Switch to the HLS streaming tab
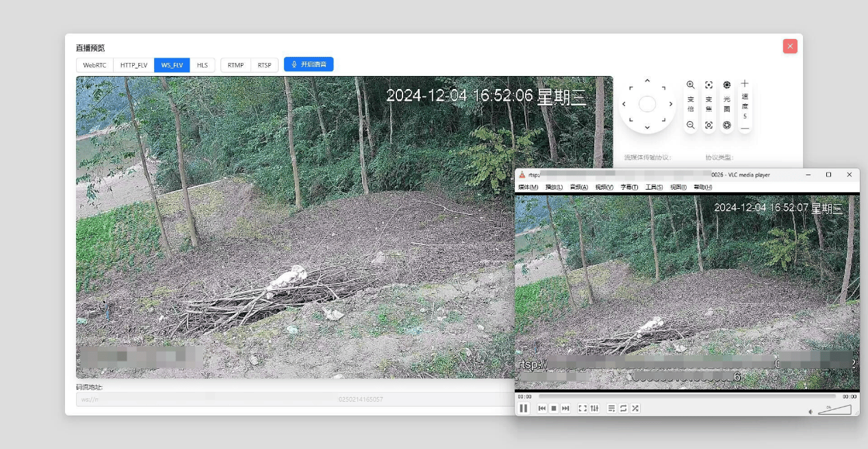Viewport: 868px width, 449px height. [202, 65]
